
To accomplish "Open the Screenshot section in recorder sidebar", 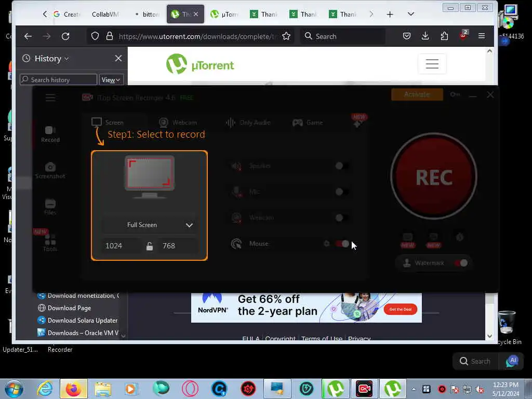I will coord(50,170).
